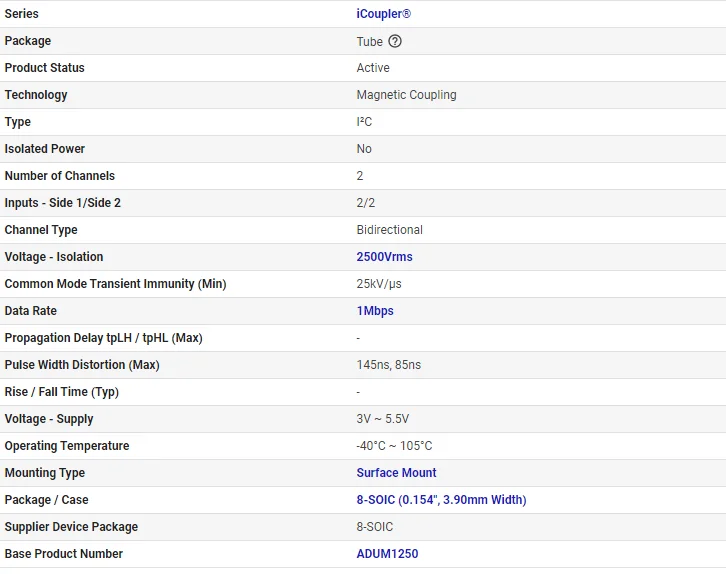726x574 pixels.
Task: Open the iCoupler® series link
Action: click(384, 14)
